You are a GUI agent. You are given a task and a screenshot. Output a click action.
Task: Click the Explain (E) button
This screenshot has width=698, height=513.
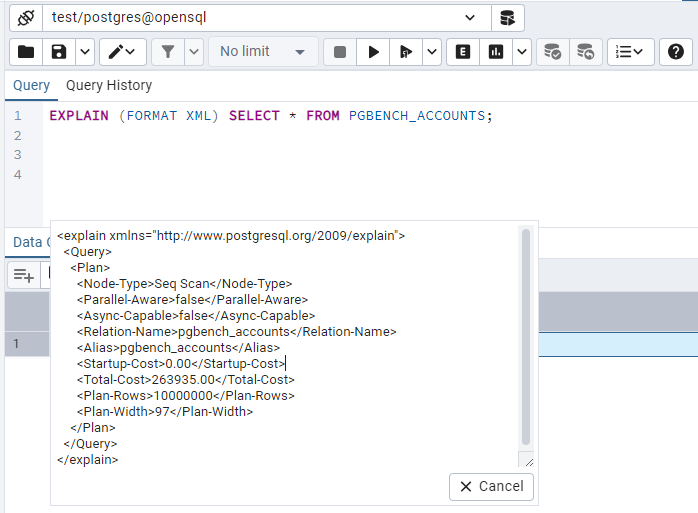point(463,52)
